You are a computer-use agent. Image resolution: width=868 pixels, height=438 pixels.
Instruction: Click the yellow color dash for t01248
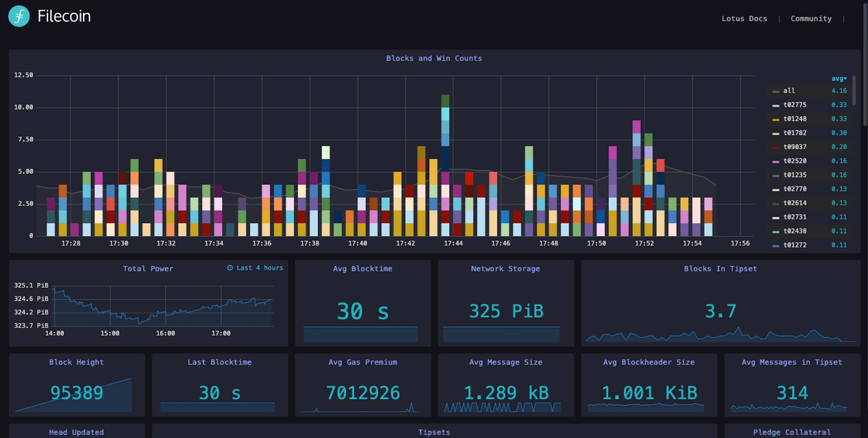(775, 120)
